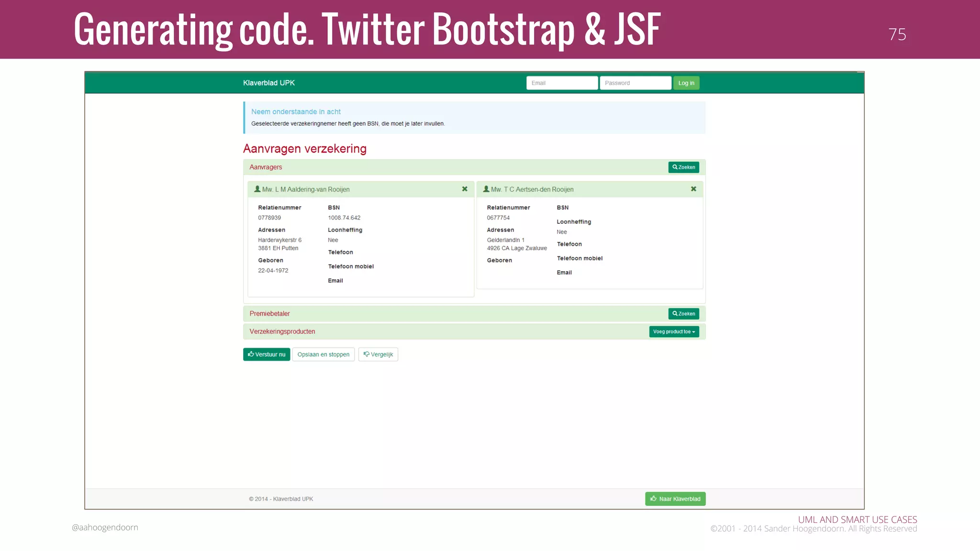
Task: Click slide number 75
Action: (x=897, y=34)
